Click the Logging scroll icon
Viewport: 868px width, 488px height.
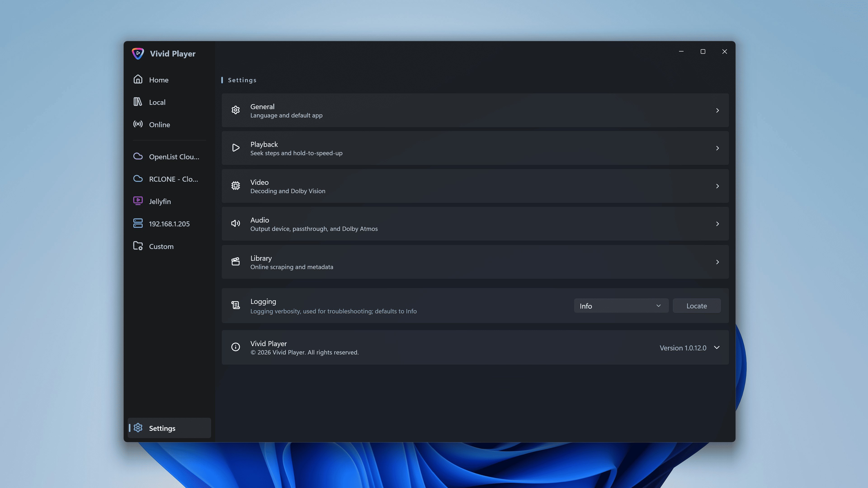coord(236,305)
